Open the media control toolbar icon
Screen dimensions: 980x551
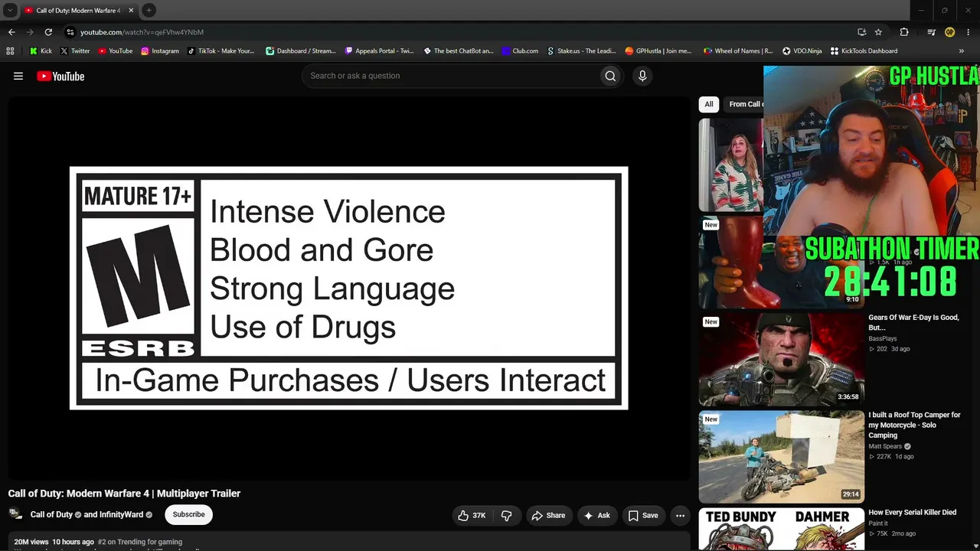931,32
